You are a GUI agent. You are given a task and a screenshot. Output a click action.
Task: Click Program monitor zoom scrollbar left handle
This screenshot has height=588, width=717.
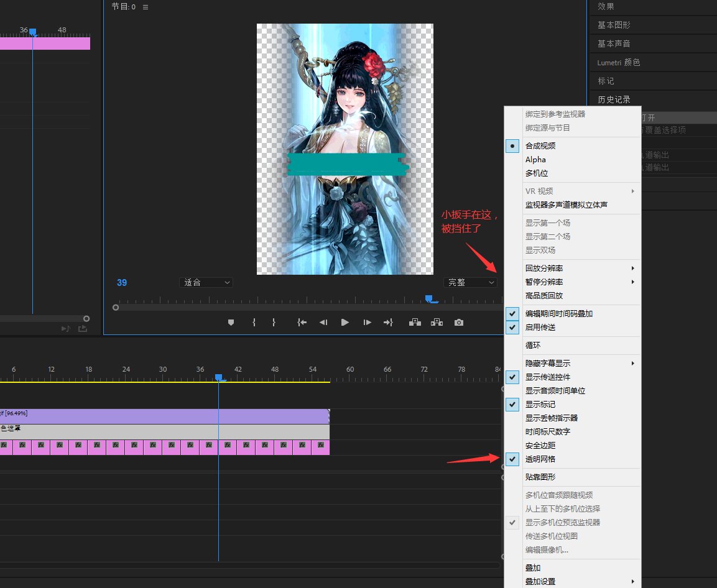[x=116, y=308]
